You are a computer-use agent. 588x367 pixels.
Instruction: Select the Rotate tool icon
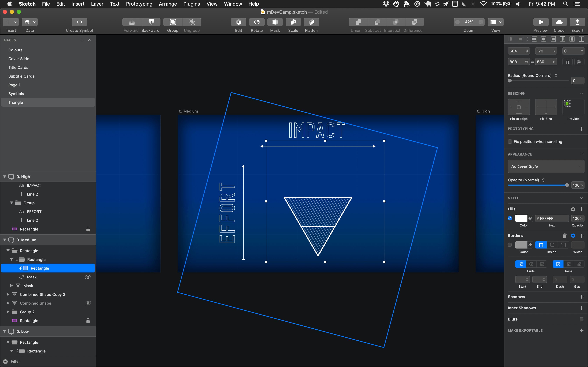257,22
